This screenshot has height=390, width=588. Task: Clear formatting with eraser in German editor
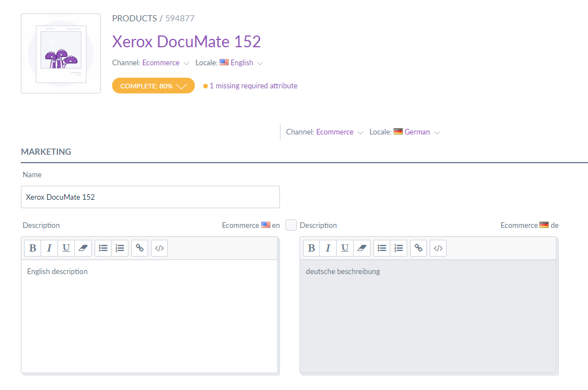pos(362,248)
